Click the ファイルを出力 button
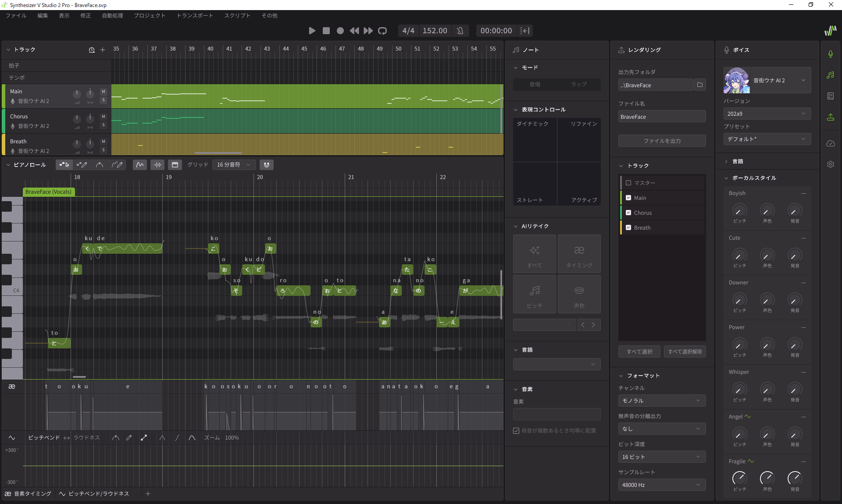This screenshot has width=842, height=504. (x=662, y=141)
